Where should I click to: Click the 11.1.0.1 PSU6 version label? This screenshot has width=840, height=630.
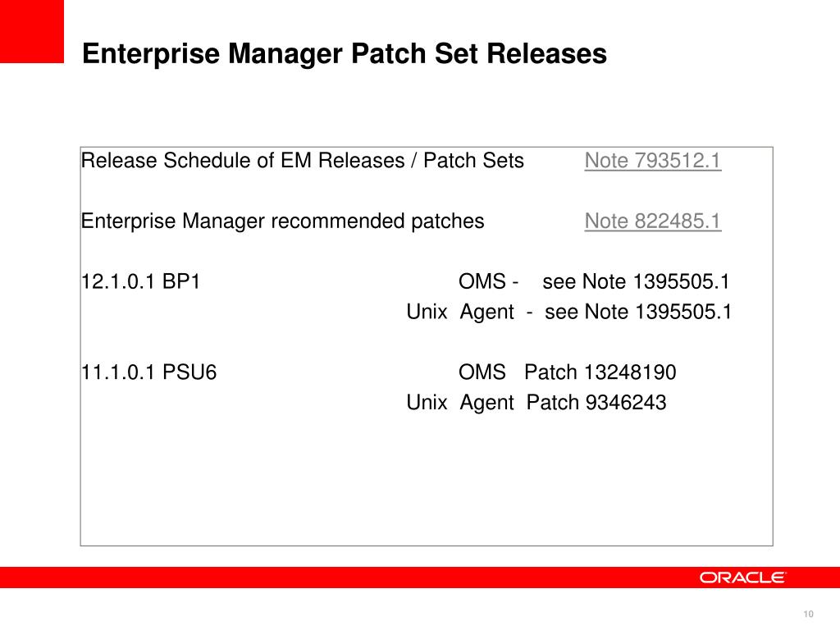pos(149,372)
